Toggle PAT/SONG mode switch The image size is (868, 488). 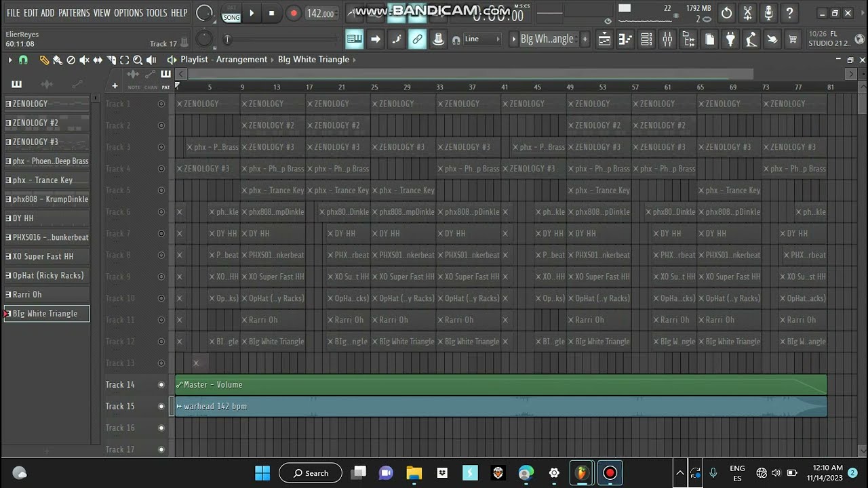click(231, 13)
